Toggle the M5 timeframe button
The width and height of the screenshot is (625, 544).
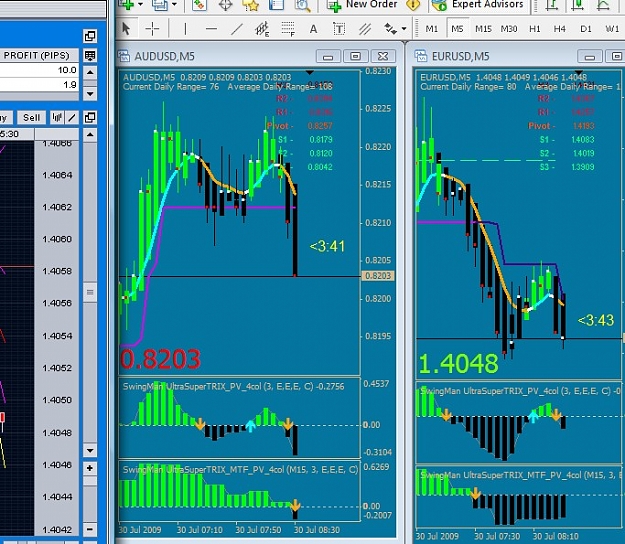pyautogui.click(x=457, y=29)
